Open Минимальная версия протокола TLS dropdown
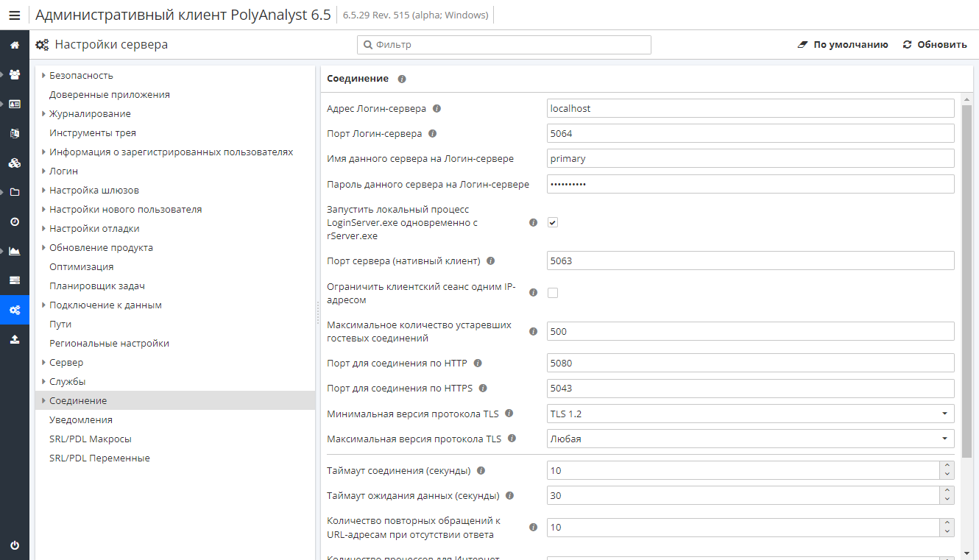The image size is (979, 560). [x=751, y=414]
